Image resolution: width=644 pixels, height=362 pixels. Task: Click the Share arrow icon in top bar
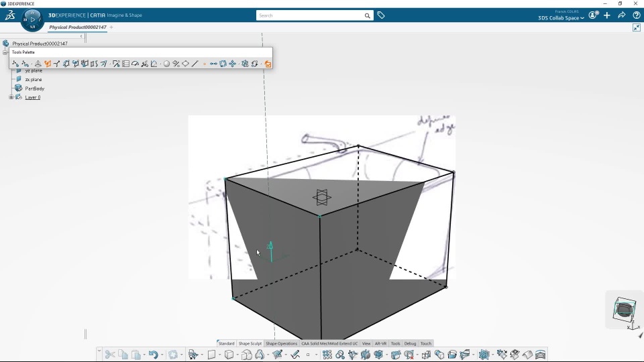point(622,15)
